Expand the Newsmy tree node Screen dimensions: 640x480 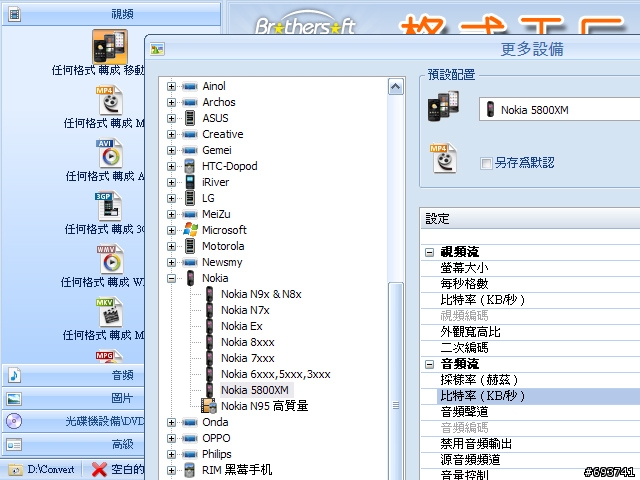point(171,262)
